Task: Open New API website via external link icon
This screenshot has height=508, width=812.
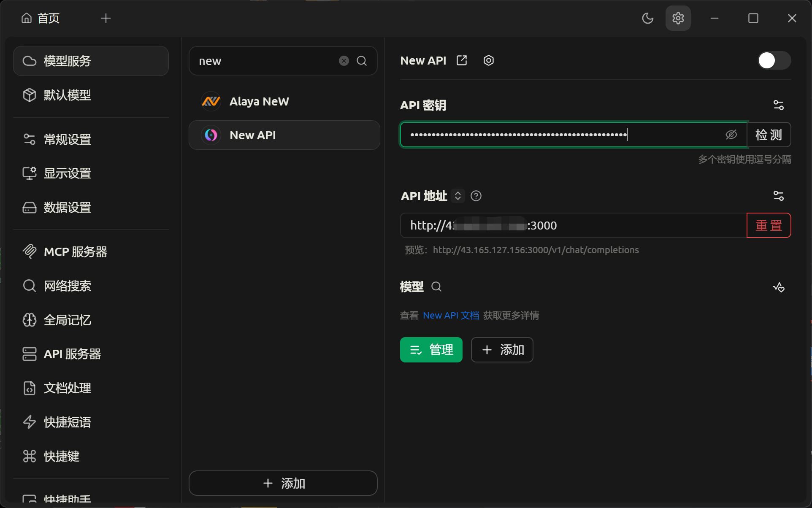Action: (461, 60)
